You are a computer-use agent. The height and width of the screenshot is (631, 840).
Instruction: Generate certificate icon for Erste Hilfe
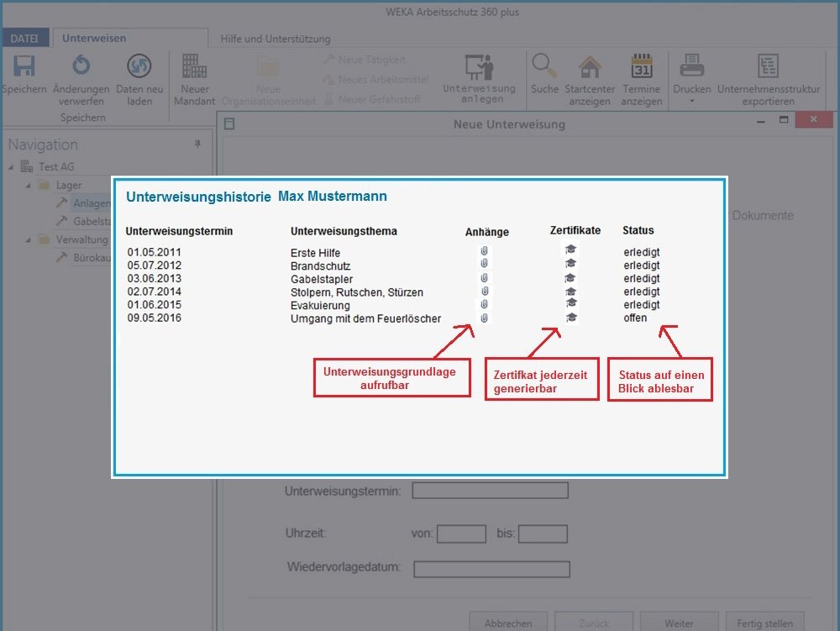pyautogui.click(x=570, y=249)
